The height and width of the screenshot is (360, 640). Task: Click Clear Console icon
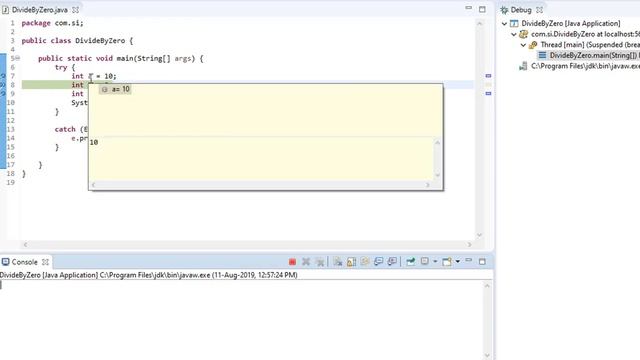338,262
